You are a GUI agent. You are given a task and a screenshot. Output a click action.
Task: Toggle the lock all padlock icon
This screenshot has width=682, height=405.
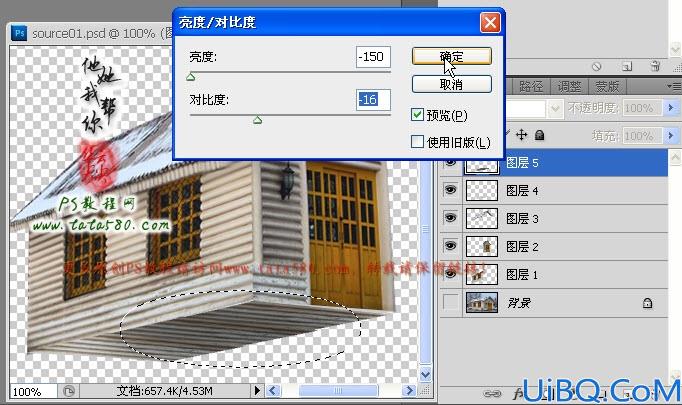[x=539, y=135]
